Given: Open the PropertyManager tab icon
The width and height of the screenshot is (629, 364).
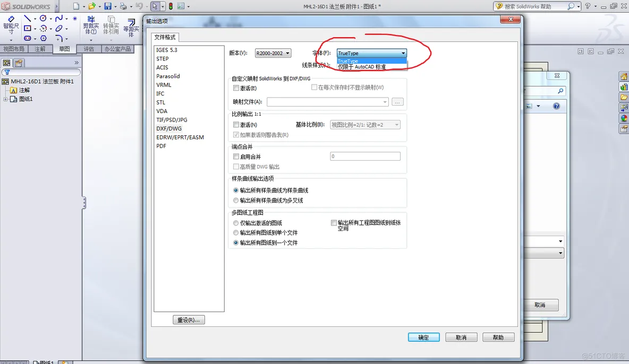Looking at the screenshot, I should pyautogui.click(x=19, y=63).
